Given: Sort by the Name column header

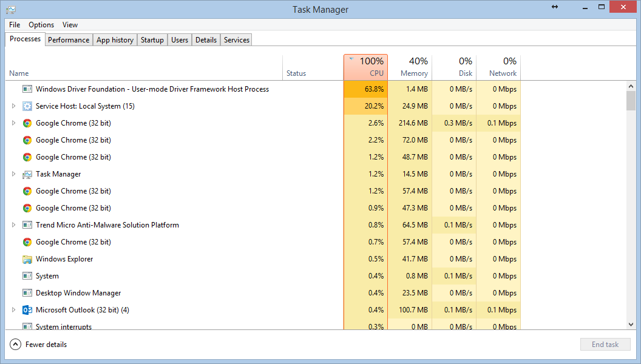Looking at the screenshot, I should point(144,67).
